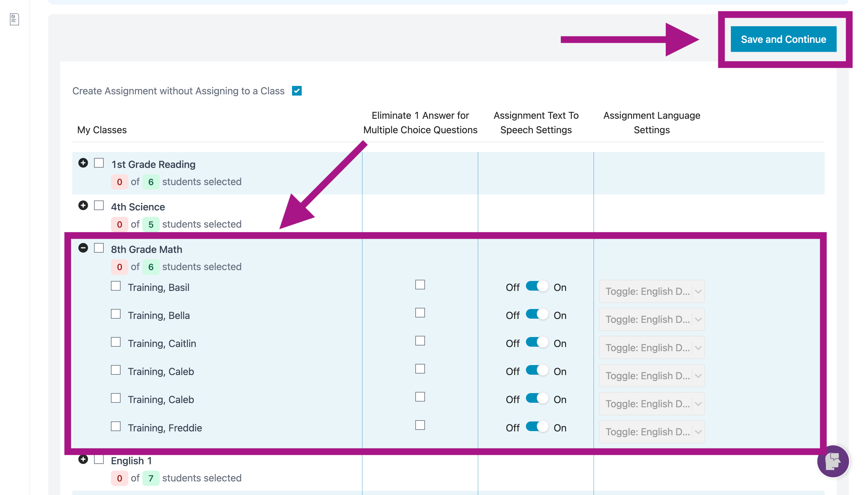868x495 pixels.
Task: Click Eliminate 1 Answer column header
Action: point(420,122)
